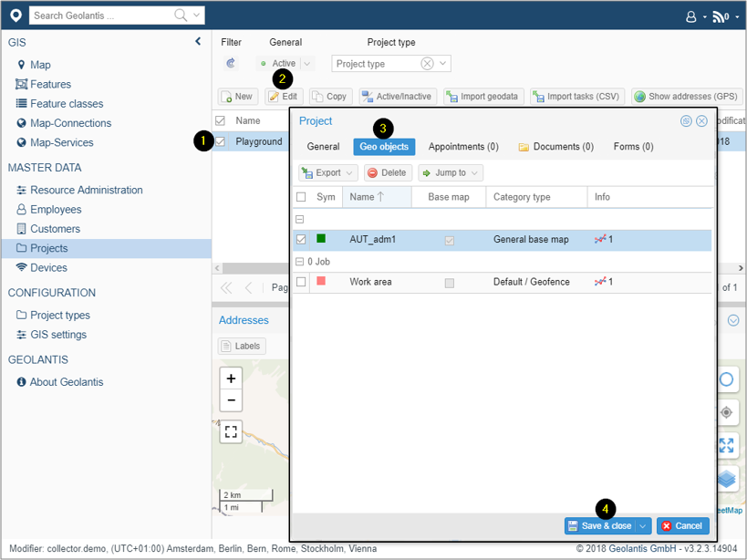Switch to the Forms (0) tab

(633, 147)
